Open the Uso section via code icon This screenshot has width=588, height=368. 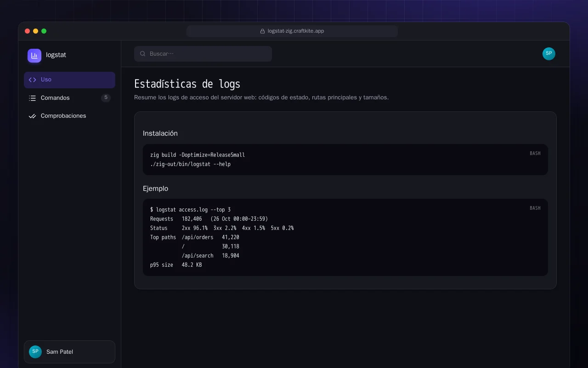point(32,80)
